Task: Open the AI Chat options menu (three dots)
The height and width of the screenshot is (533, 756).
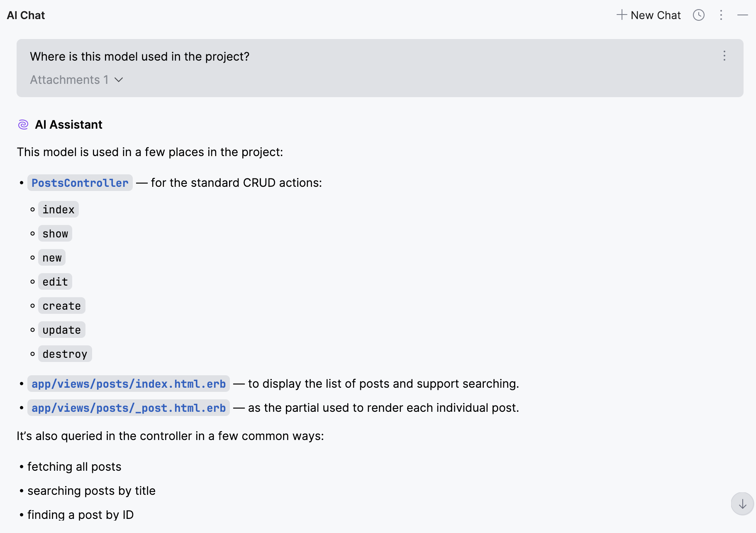Action: click(721, 15)
